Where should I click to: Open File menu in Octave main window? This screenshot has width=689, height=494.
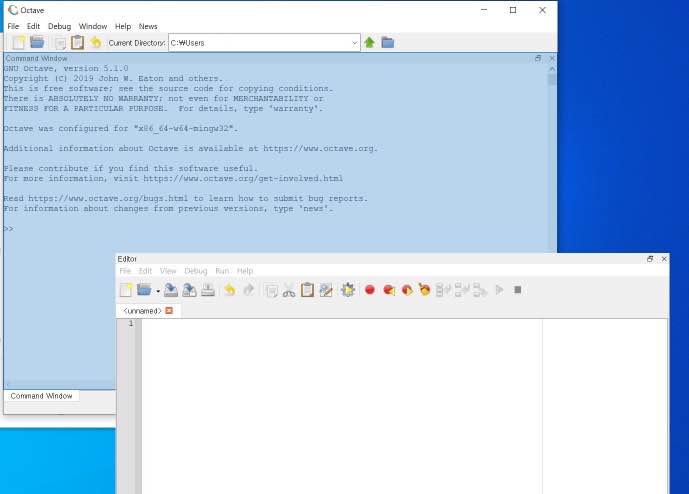click(x=13, y=26)
